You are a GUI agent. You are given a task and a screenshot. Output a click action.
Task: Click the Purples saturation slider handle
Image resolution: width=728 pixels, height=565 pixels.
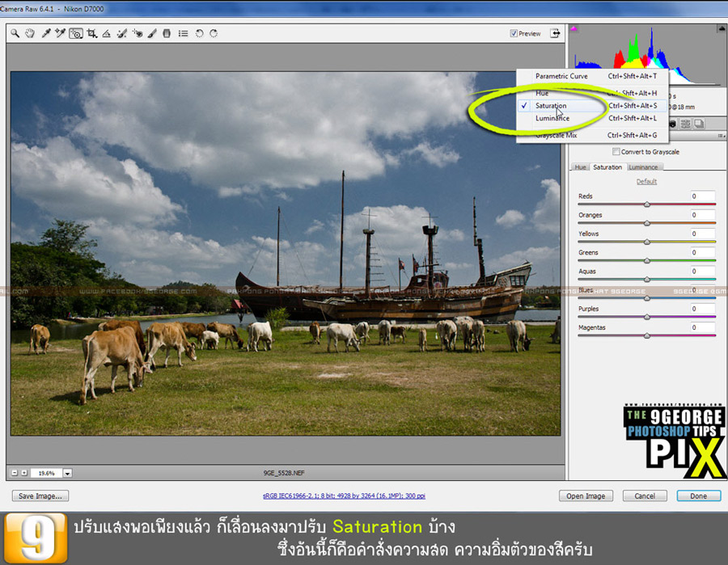pyautogui.click(x=647, y=317)
